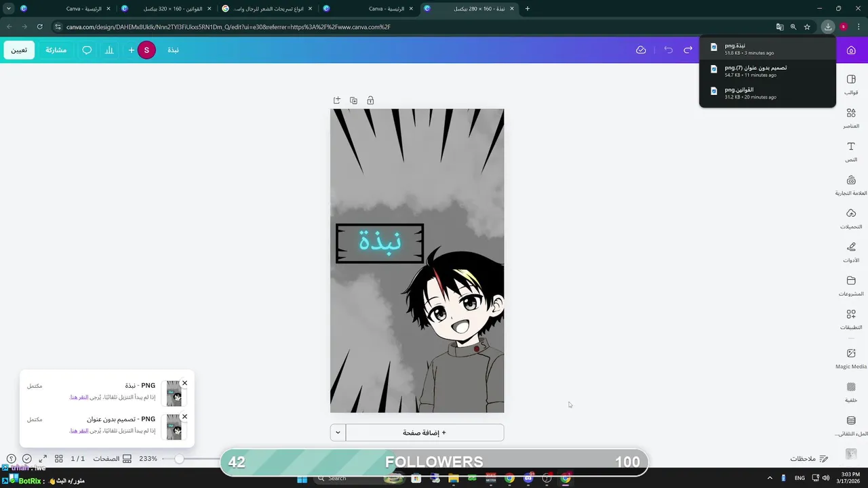Dismiss the PNG - نبذة download notification

point(184,384)
